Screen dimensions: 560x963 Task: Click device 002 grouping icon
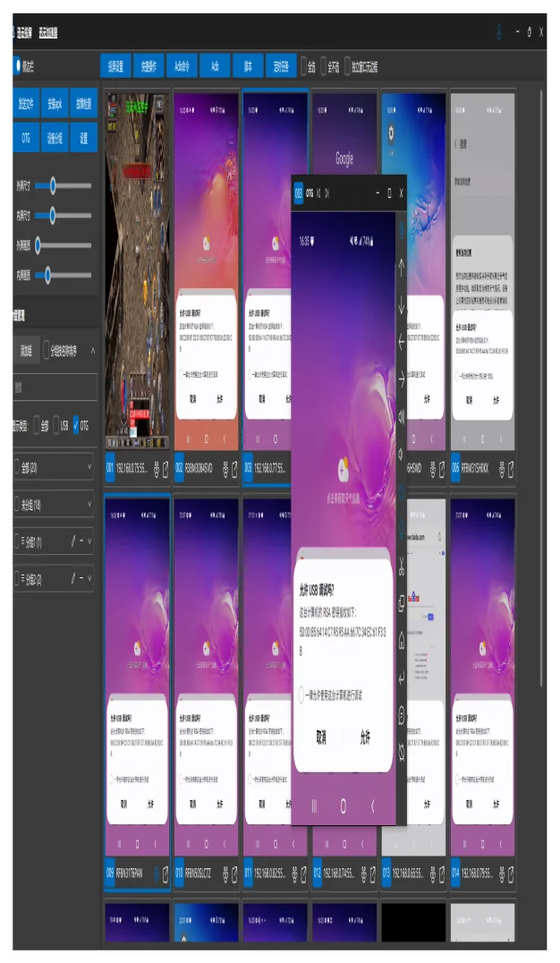coord(225,469)
